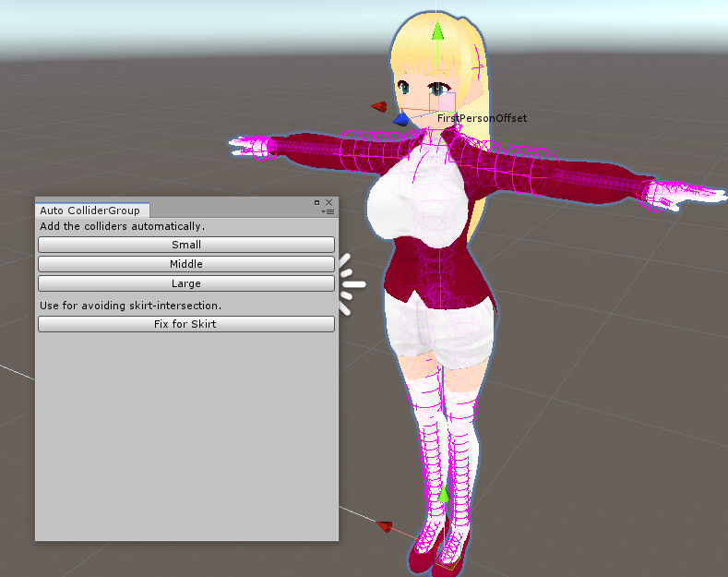The image size is (728, 577).
Task: Select the FirstPersonOffset label in scene
Action: coord(482,118)
